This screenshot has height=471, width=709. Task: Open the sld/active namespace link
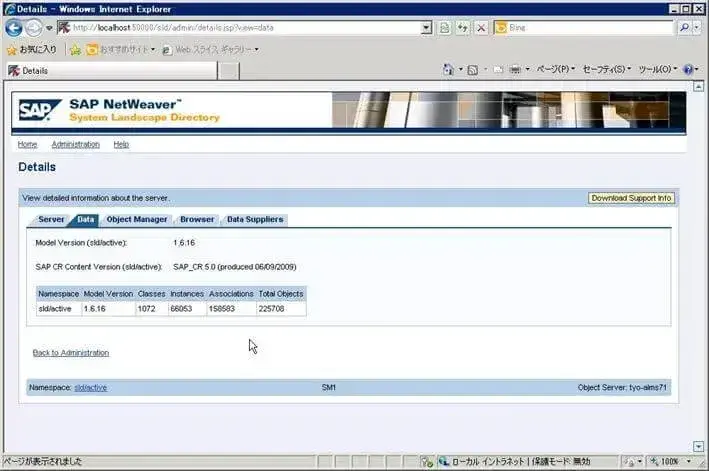click(91, 388)
